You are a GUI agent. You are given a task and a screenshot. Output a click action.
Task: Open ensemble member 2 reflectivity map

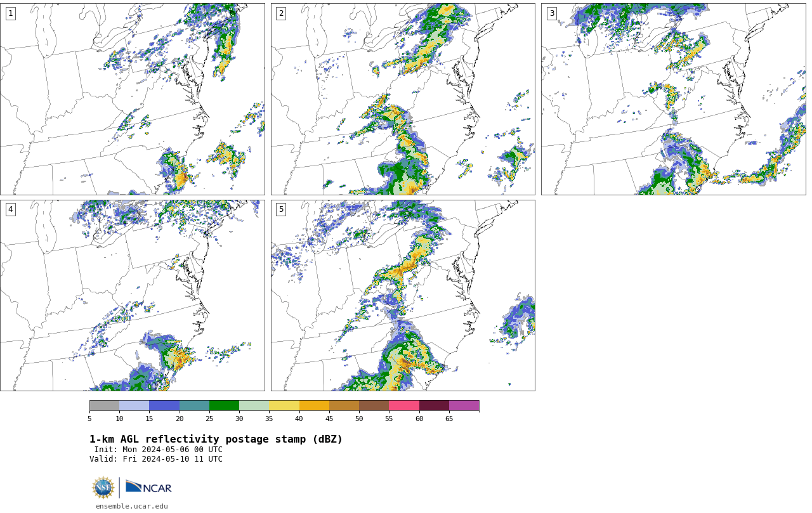point(403,99)
